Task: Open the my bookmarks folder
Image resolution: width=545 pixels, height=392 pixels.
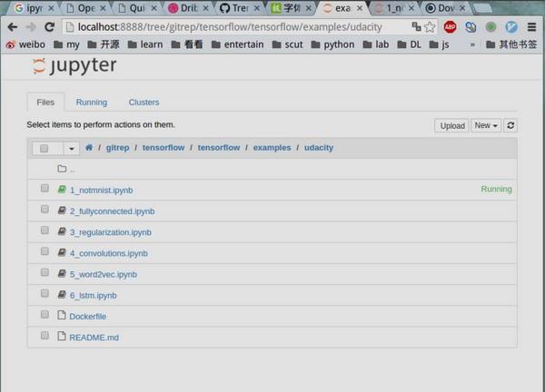Action: [x=66, y=44]
